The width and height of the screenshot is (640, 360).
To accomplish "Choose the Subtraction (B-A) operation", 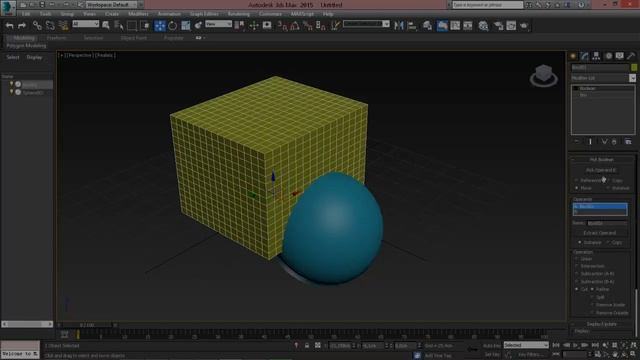I will [577, 282].
